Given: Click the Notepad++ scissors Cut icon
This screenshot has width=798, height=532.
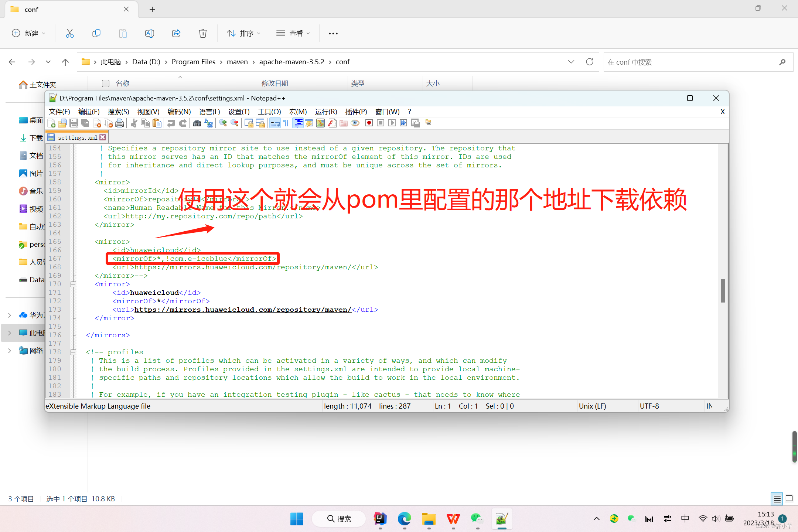Looking at the screenshot, I should tap(134, 123).
